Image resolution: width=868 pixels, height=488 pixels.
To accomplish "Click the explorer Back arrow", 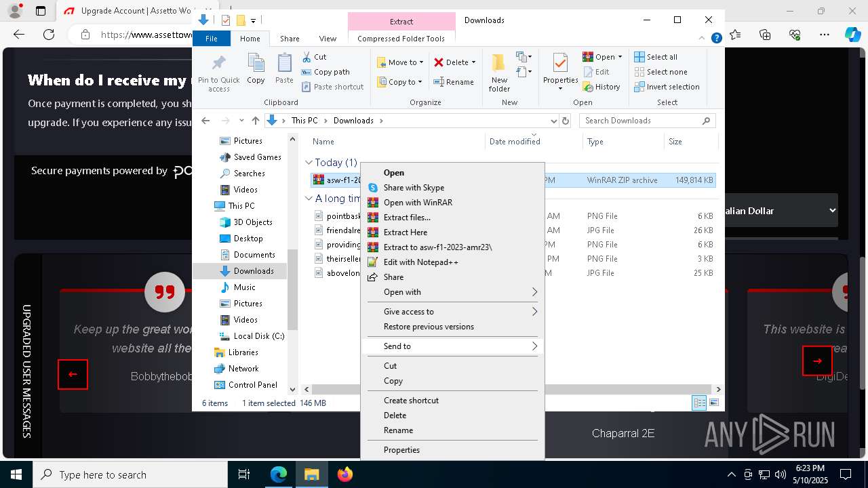I will tap(205, 121).
